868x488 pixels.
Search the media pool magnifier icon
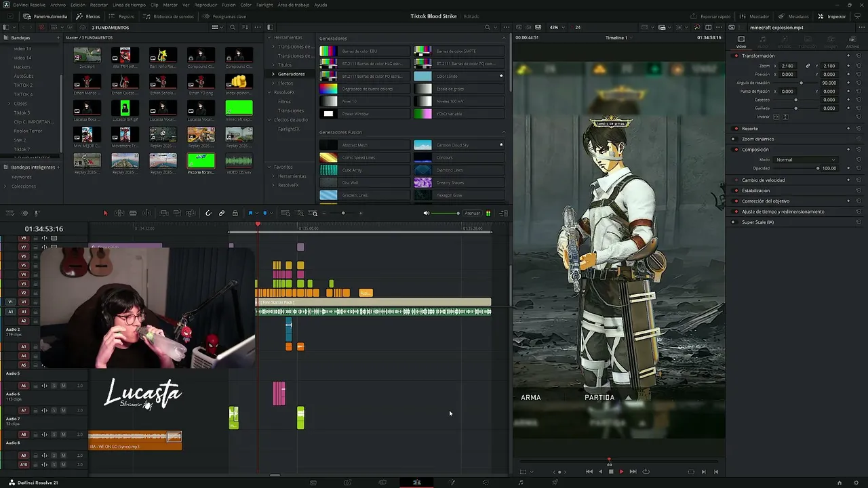pos(233,27)
